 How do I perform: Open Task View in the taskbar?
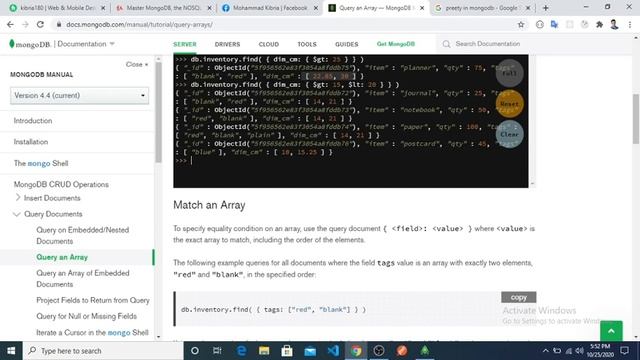(x=217, y=351)
